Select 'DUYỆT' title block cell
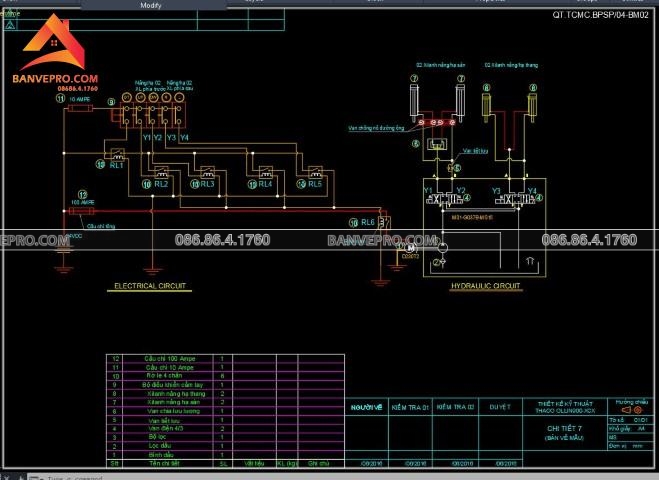The width and height of the screenshot is (659, 480). click(500, 407)
